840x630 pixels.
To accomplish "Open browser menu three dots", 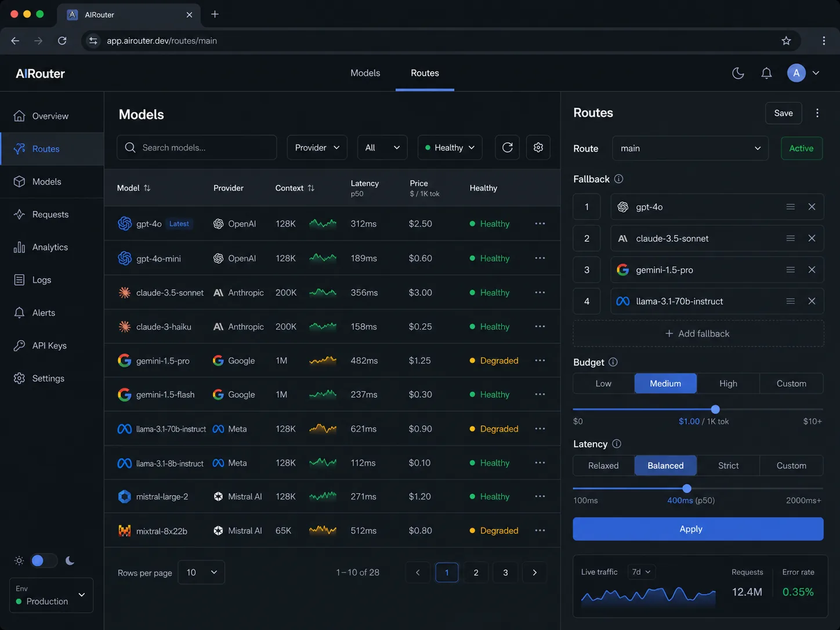I will tap(824, 41).
